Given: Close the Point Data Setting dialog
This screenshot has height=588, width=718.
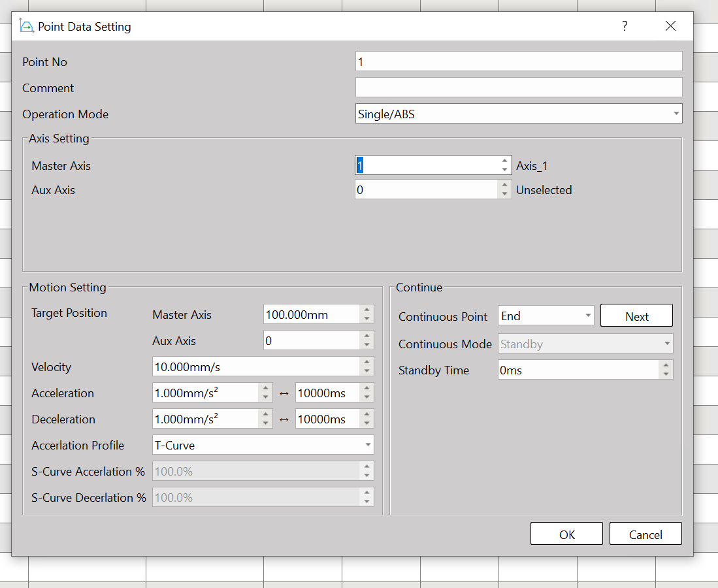Looking at the screenshot, I should [x=670, y=26].
